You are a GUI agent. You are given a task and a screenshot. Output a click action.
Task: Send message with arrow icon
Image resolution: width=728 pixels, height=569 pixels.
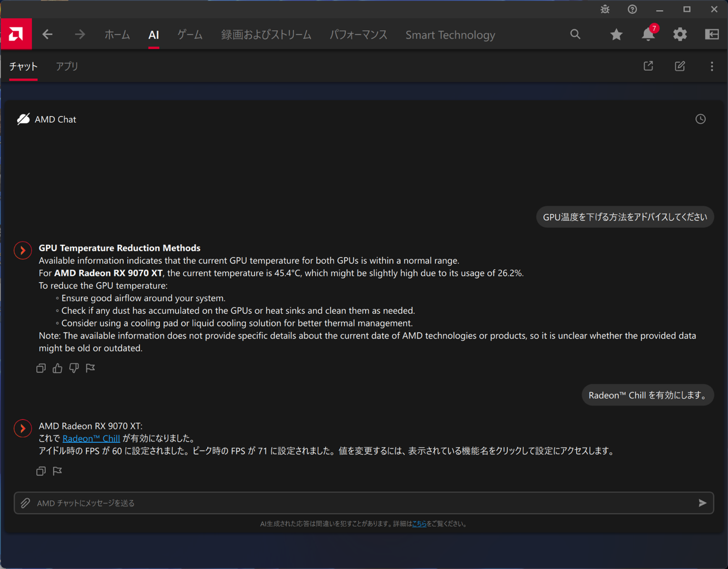(702, 503)
